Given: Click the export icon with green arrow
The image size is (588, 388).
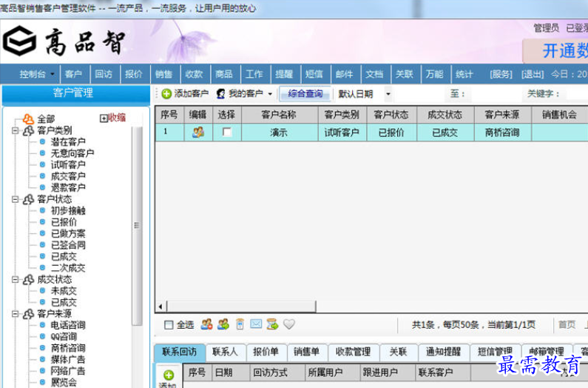Looking at the screenshot, I should 273,324.
